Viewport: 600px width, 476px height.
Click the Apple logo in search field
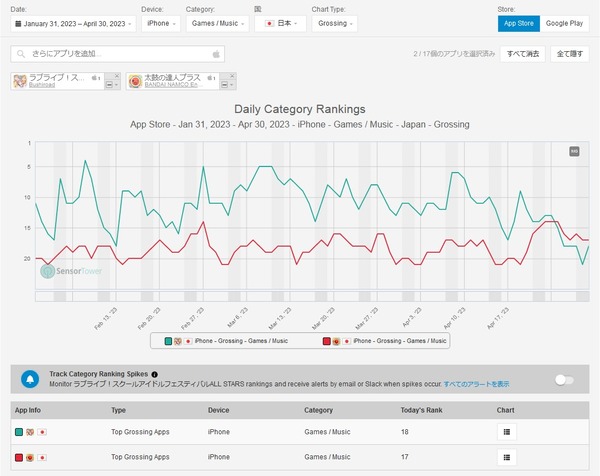[216, 54]
